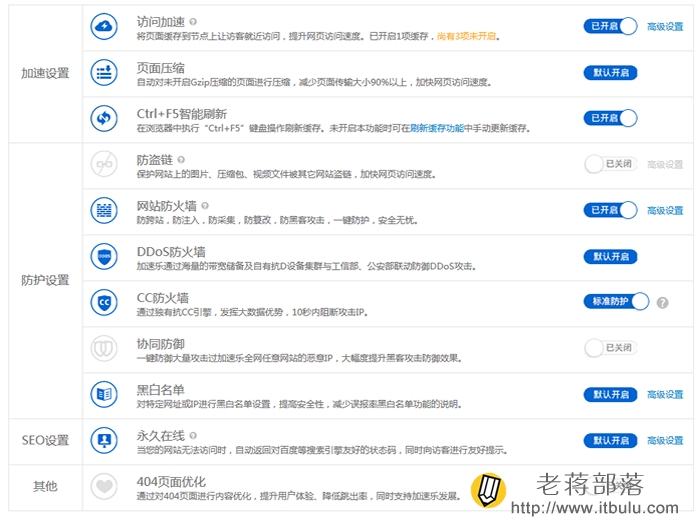Screen dimensions: 700x518
Task: Click 默认开启 badge for DDoS防火墙
Action: [610, 256]
